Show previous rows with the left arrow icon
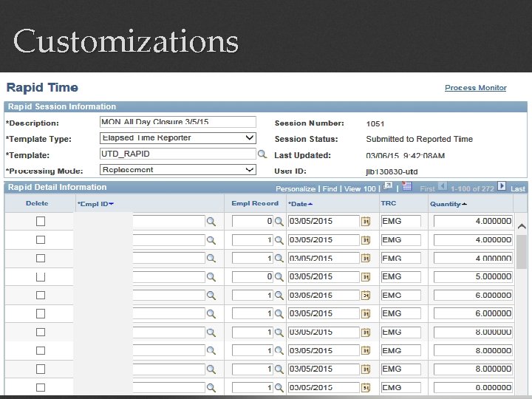532x399 pixels. click(x=443, y=186)
